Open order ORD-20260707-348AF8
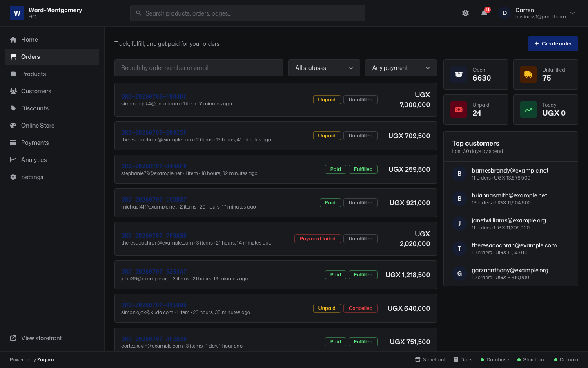This screenshot has height=368, width=588. [x=154, y=166]
